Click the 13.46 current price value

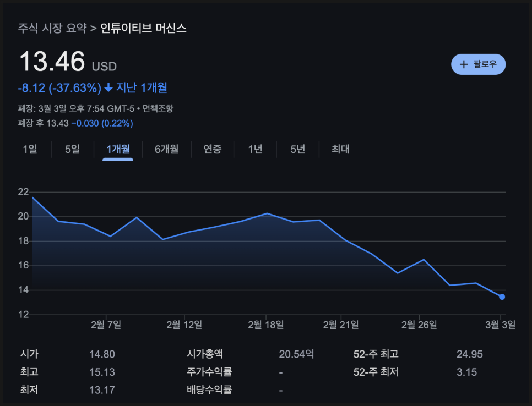click(x=52, y=62)
